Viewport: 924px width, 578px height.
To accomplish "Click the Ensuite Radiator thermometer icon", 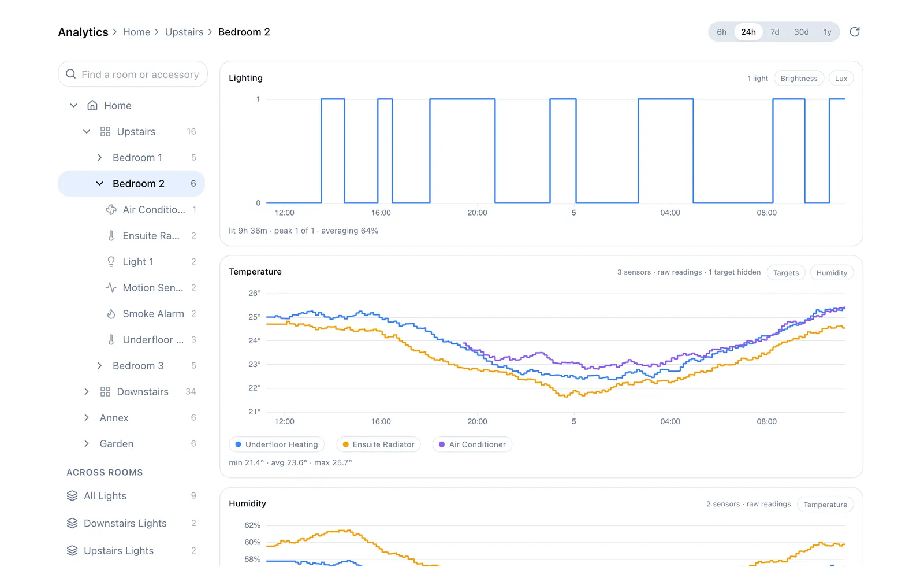I will [111, 236].
